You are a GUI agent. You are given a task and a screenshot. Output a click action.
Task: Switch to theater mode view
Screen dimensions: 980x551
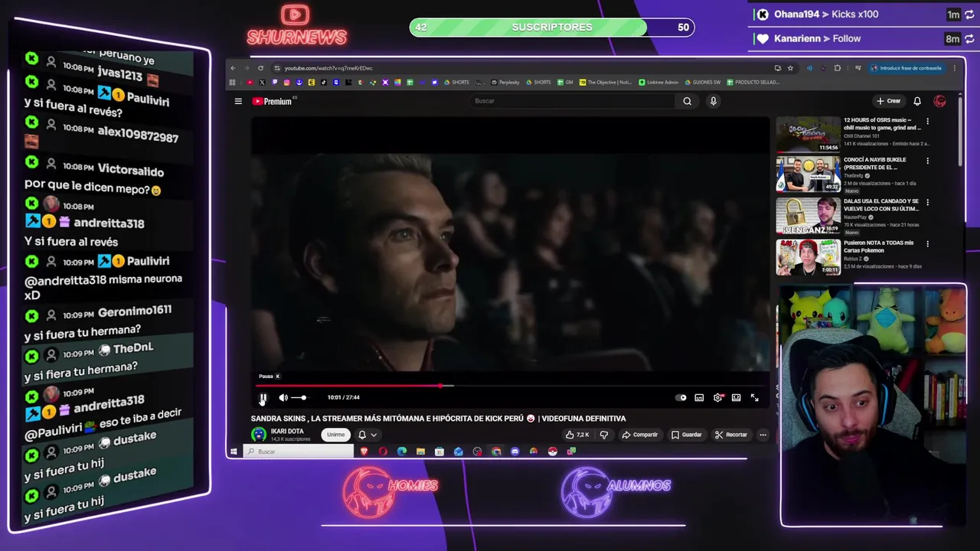736,397
